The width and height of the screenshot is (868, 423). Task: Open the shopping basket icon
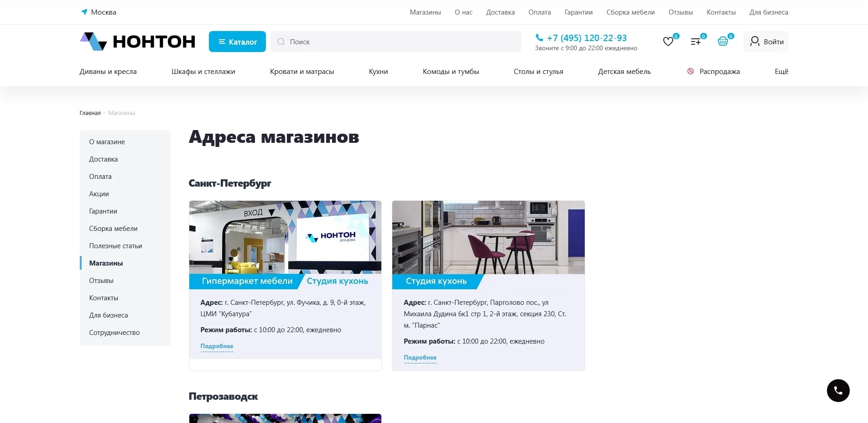(x=723, y=42)
